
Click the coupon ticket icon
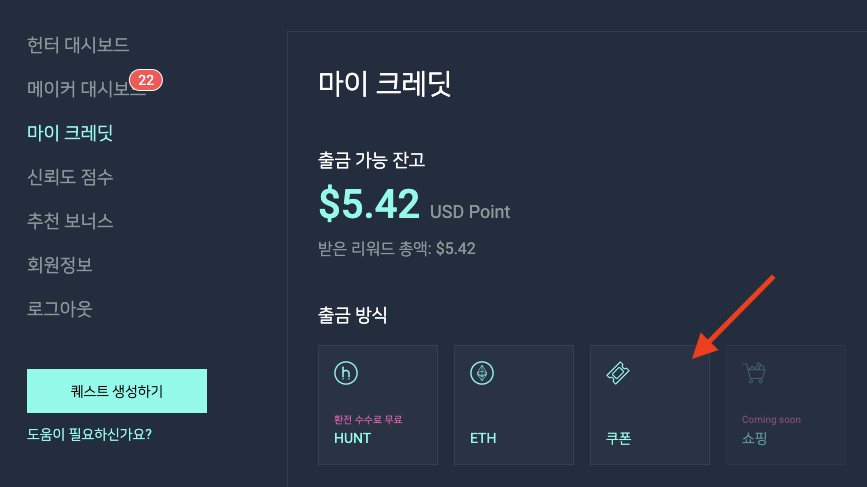tap(618, 373)
